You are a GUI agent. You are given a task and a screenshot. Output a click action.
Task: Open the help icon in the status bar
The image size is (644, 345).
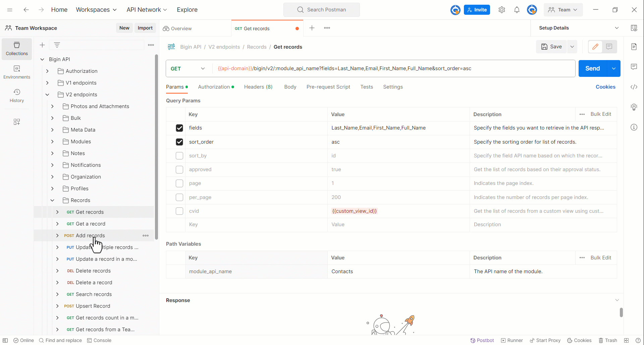(x=638, y=340)
